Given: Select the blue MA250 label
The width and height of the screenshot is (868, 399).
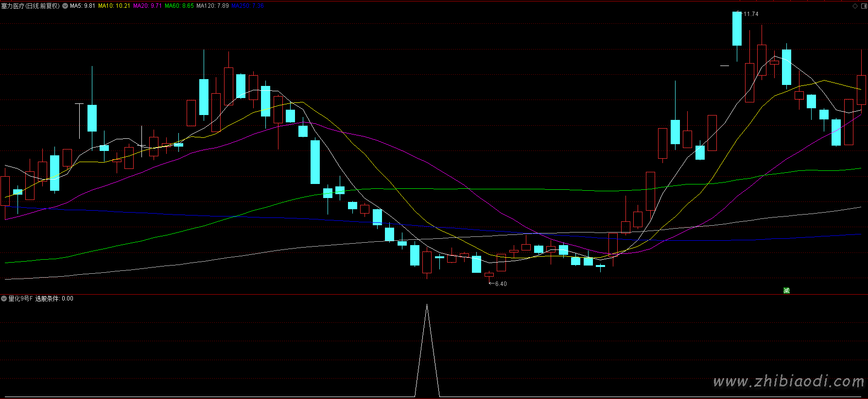Looking at the screenshot, I should tap(247, 6).
